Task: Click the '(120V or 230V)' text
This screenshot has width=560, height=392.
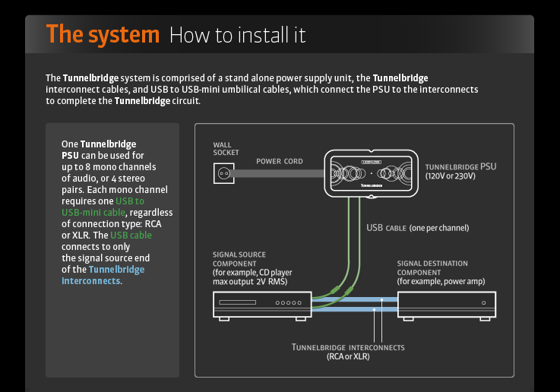Action: (451, 176)
